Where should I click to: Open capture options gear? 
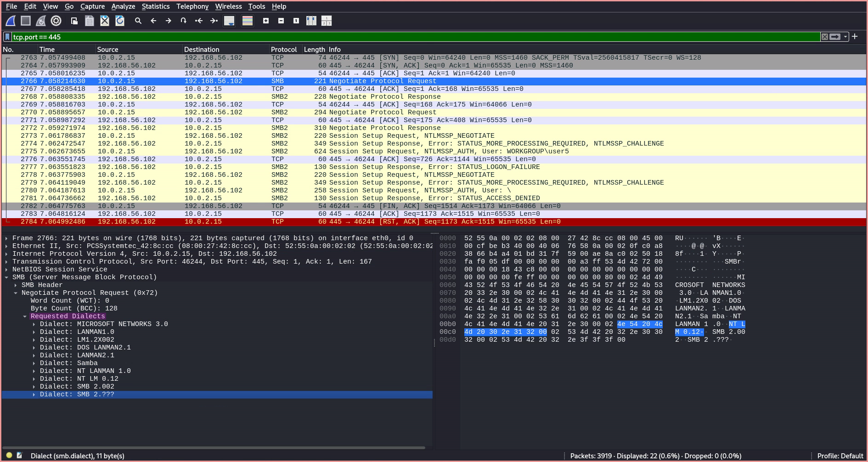[56, 21]
